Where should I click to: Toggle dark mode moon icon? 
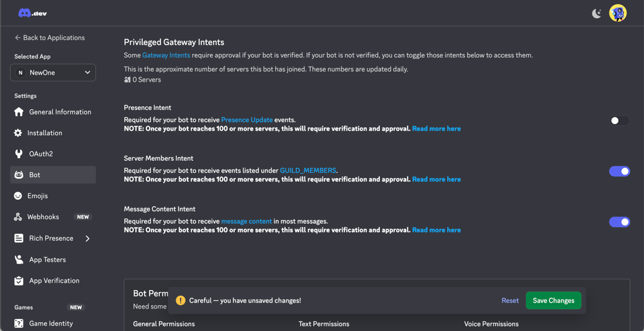click(596, 14)
